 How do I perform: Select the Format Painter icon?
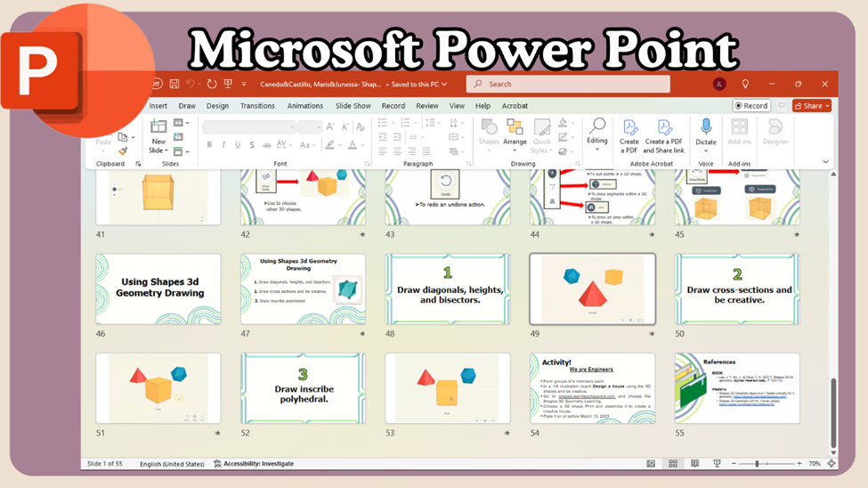(123, 150)
